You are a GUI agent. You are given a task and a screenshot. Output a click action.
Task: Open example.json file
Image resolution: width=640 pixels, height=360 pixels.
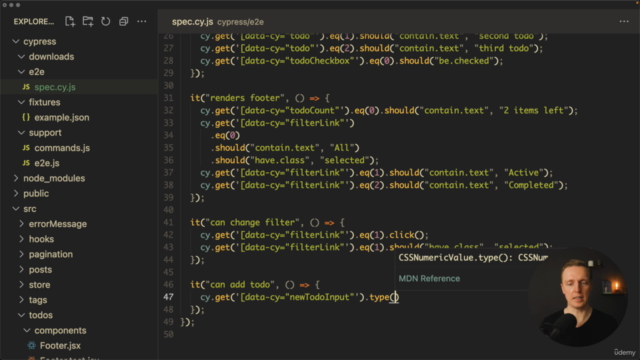tap(62, 118)
